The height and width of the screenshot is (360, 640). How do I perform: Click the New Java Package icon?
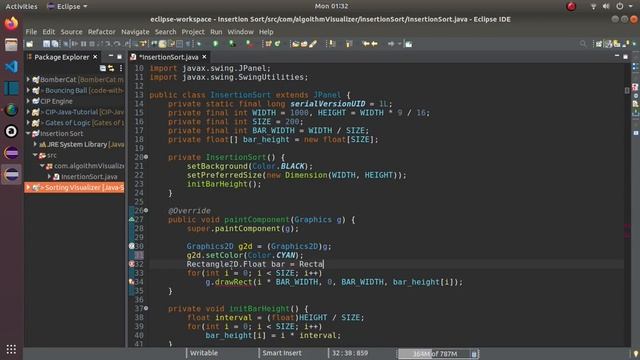268,44
